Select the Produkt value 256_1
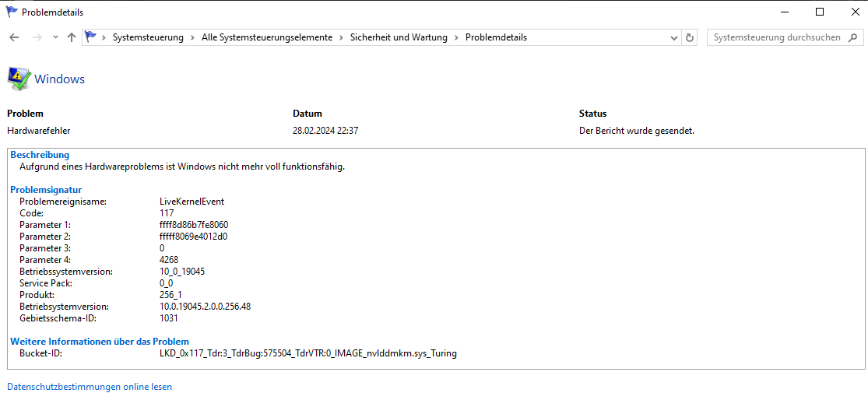Screen dimensions: 868x400 click(170, 295)
